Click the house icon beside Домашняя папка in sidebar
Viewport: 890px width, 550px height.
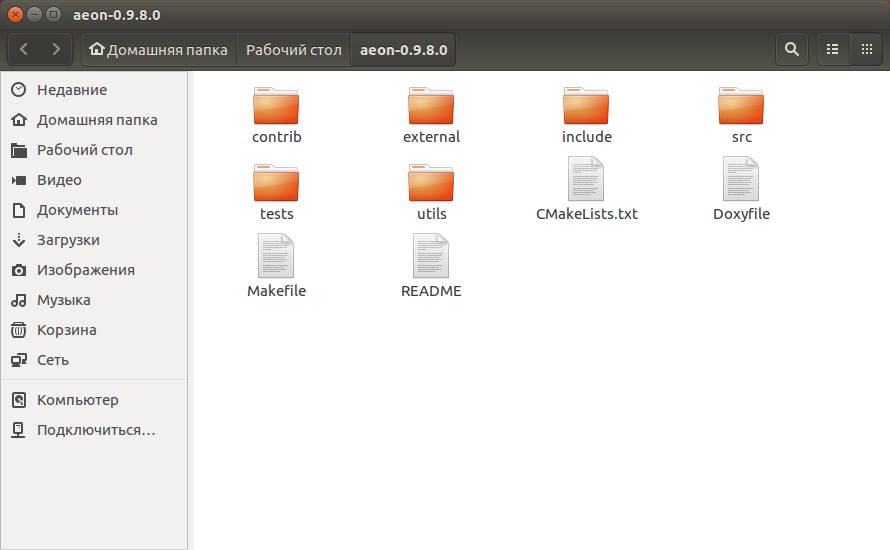(19, 120)
